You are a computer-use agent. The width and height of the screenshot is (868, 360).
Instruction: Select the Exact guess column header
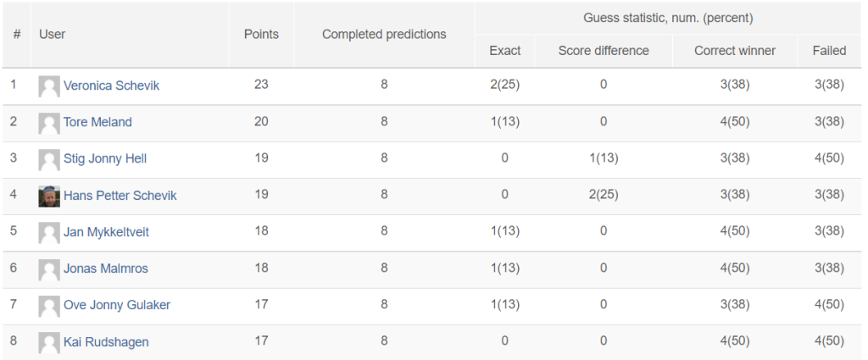(505, 51)
